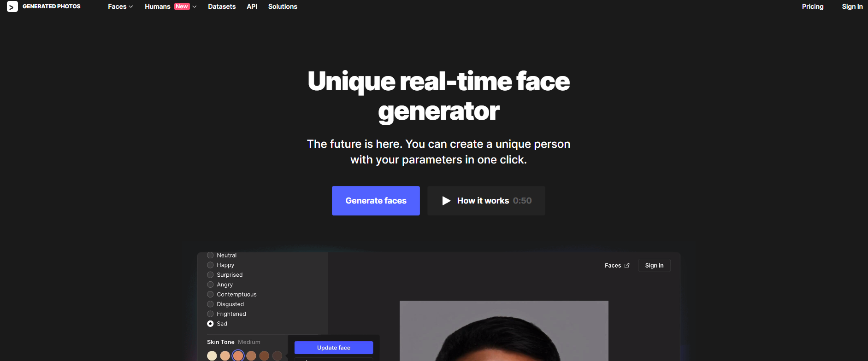Click the play triangle icon in How it works
The image size is (868, 361).
coord(446,201)
